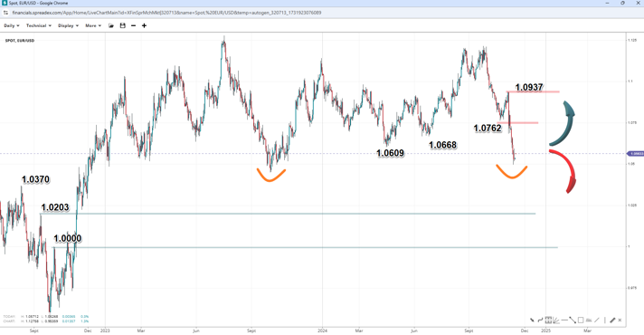The height and width of the screenshot is (335, 644).
Task: Click the 2024 date axis label
Action: click(x=323, y=330)
